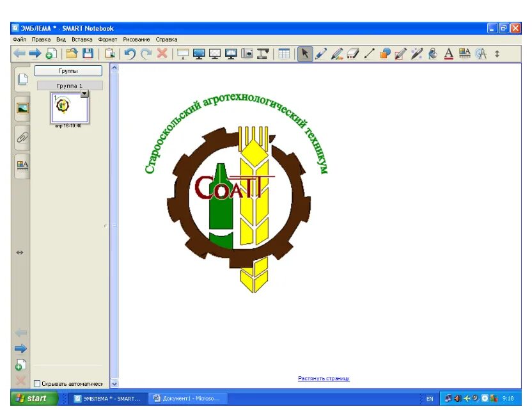
Task: Go to previous page using toolbar back arrow
Action: tap(19, 54)
